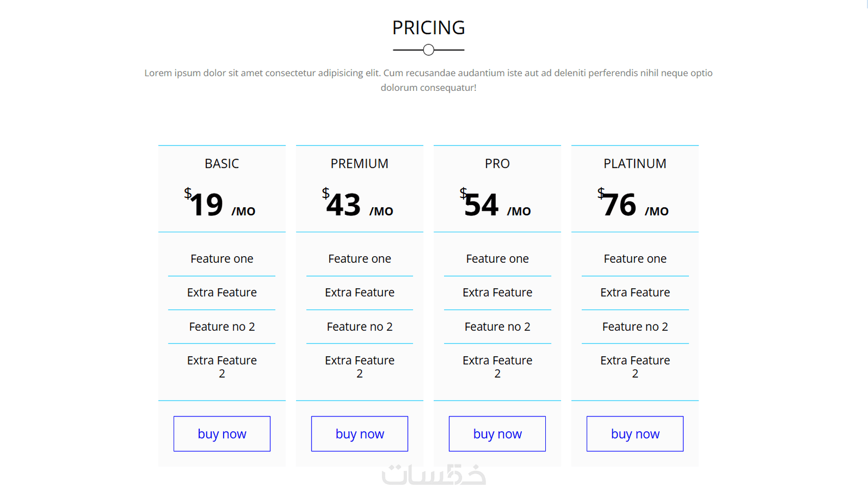Click the PLATINUM plan title

pyautogui.click(x=635, y=163)
